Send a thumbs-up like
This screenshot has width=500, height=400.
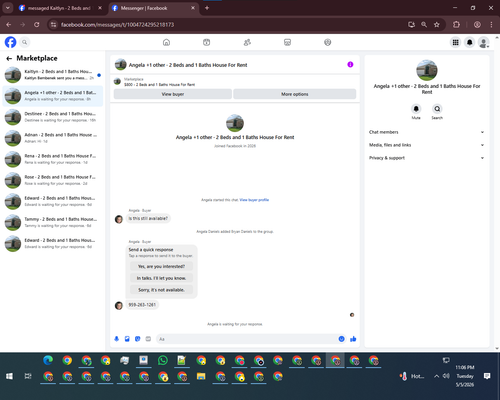(x=353, y=339)
